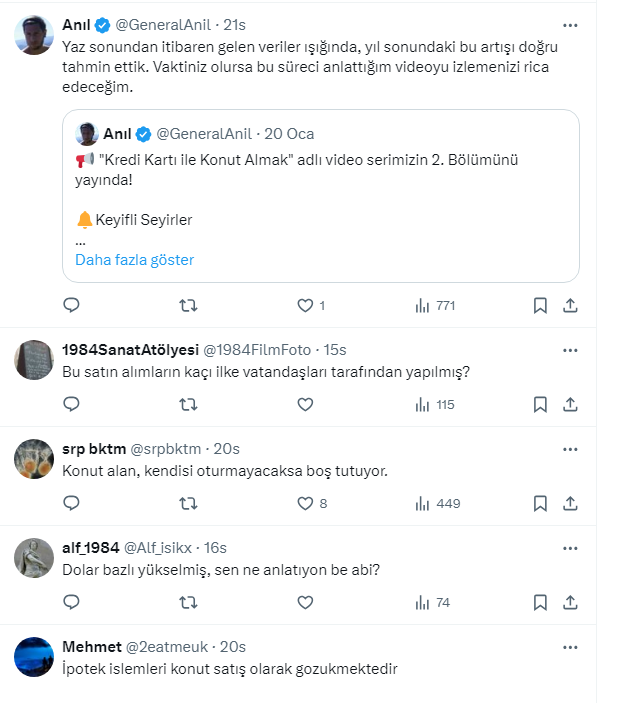Image resolution: width=623 pixels, height=703 pixels.
Task: Retweet Anıl's main tweet
Action: (x=187, y=305)
